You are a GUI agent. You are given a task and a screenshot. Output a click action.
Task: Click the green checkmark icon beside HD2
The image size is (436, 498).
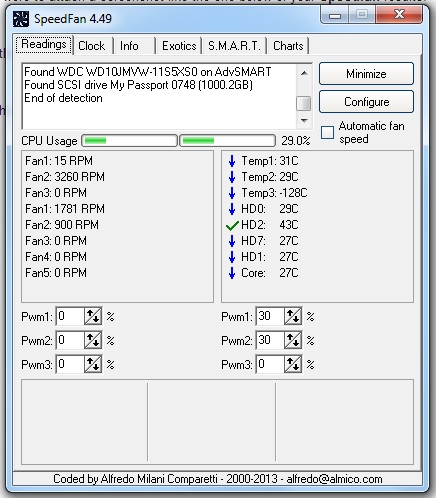(232, 225)
